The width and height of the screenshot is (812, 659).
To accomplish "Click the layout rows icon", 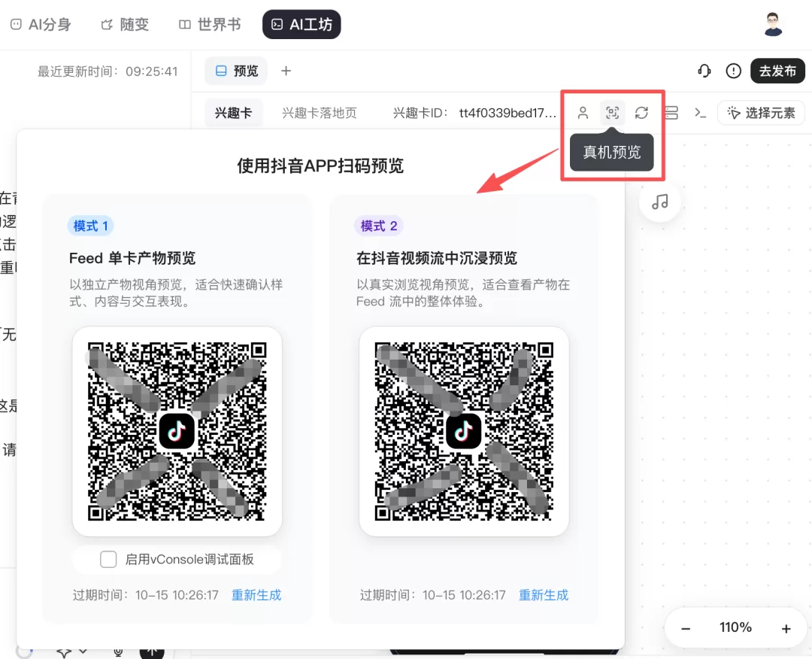I will coord(671,113).
